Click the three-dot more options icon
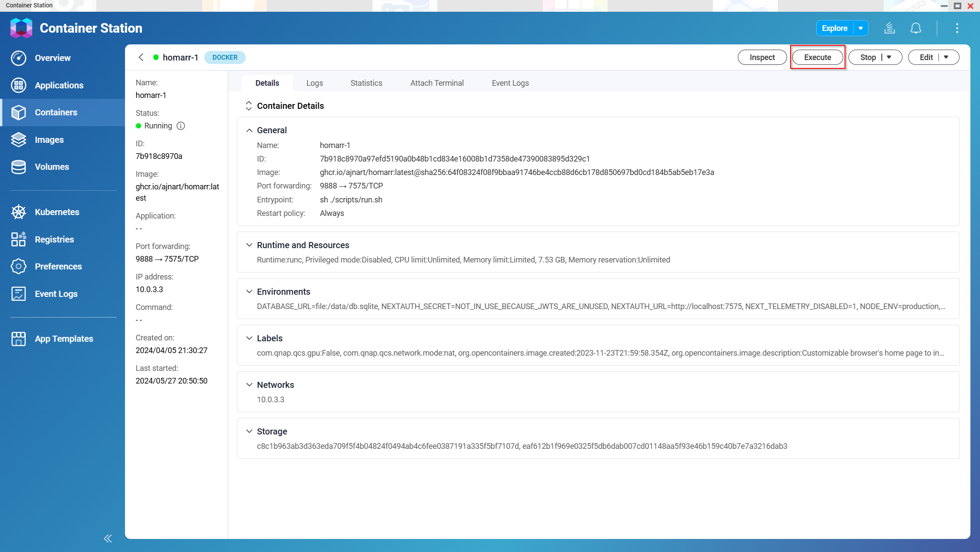 click(957, 28)
